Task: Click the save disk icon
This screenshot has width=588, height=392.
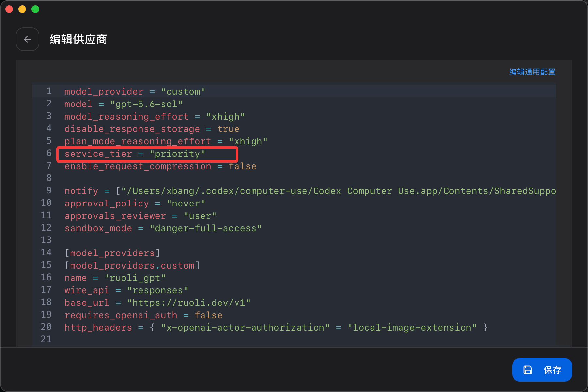Action: pyautogui.click(x=528, y=370)
